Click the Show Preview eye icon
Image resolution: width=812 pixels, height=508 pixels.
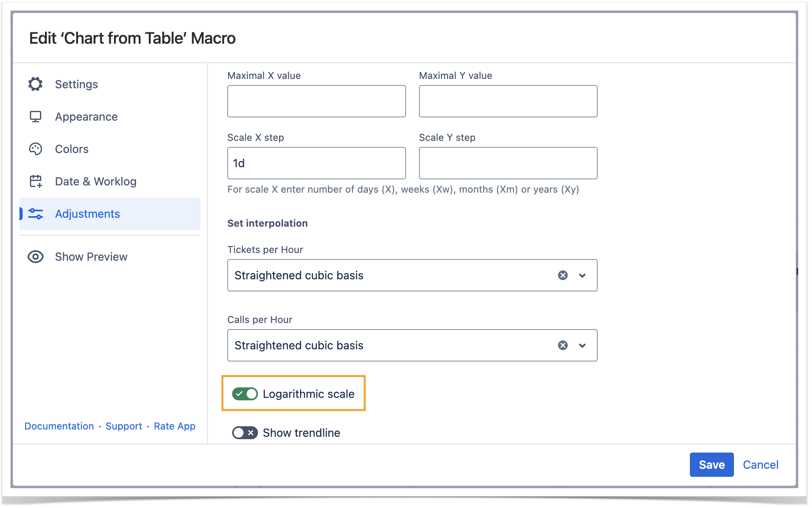tap(36, 257)
